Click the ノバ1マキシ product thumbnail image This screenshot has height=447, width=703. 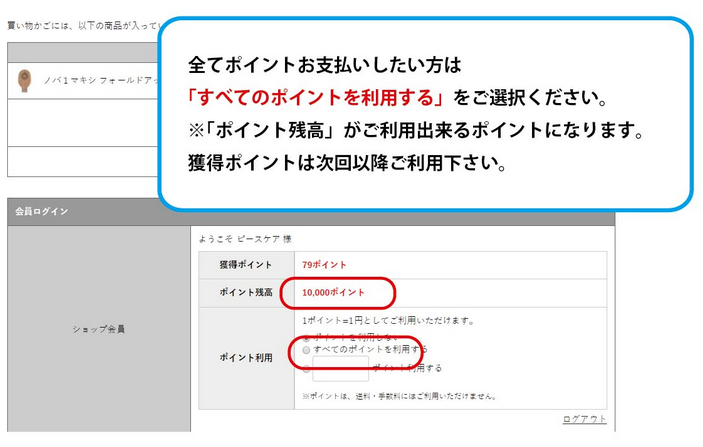(25, 80)
